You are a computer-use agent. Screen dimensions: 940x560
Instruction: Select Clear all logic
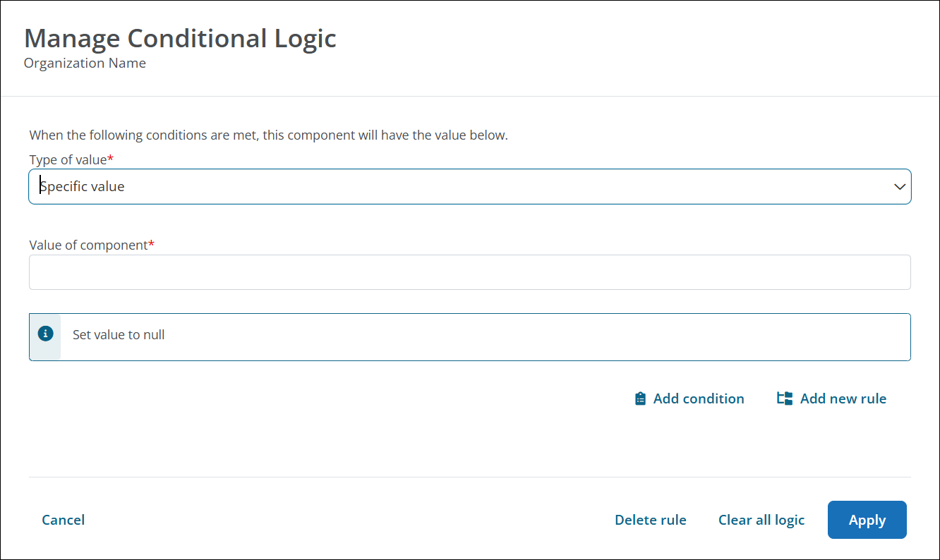[761, 520]
